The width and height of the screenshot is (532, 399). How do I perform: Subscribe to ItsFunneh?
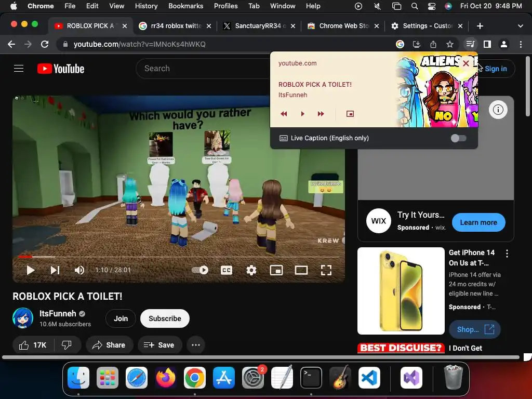(165, 318)
